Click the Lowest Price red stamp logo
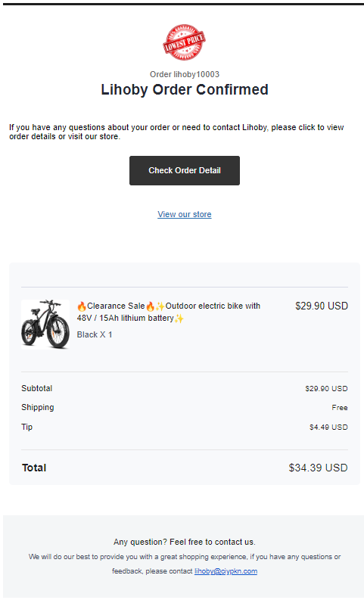 (x=184, y=42)
